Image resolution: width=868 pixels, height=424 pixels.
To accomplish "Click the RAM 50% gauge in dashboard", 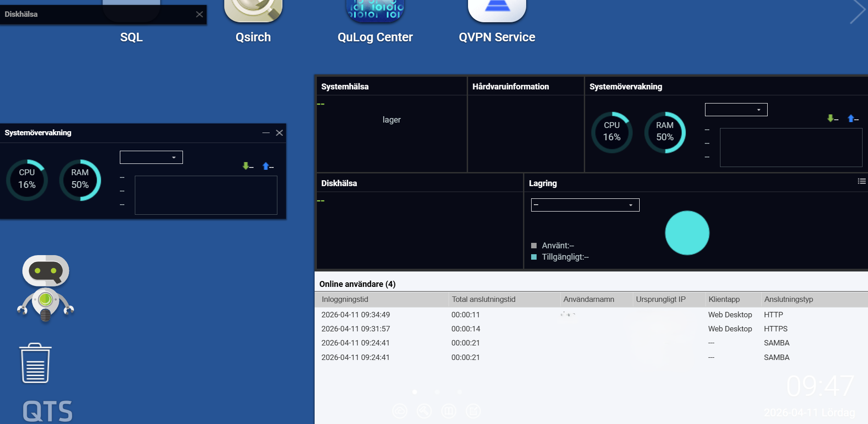I will point(665,132).
